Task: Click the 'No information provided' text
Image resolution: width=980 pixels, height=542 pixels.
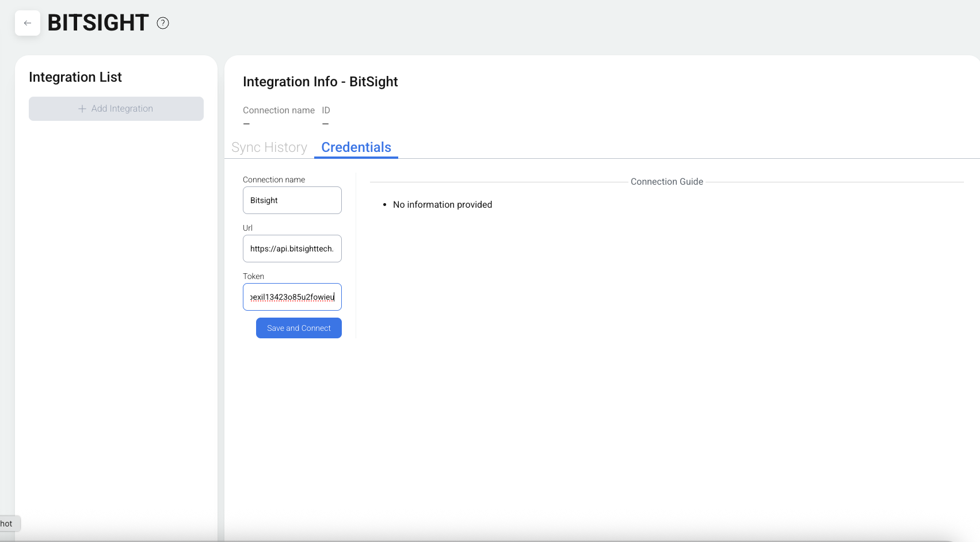Action: click(443, 204)
